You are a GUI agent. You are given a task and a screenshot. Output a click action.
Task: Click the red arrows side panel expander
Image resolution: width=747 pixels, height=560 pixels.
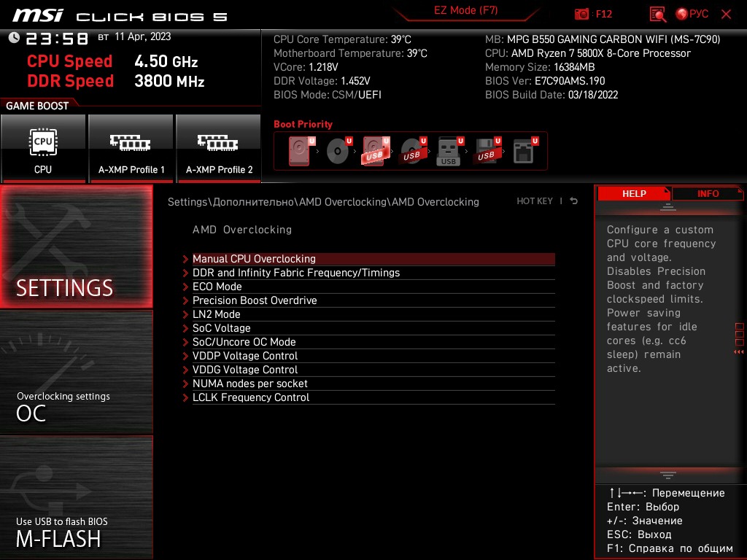739,352
